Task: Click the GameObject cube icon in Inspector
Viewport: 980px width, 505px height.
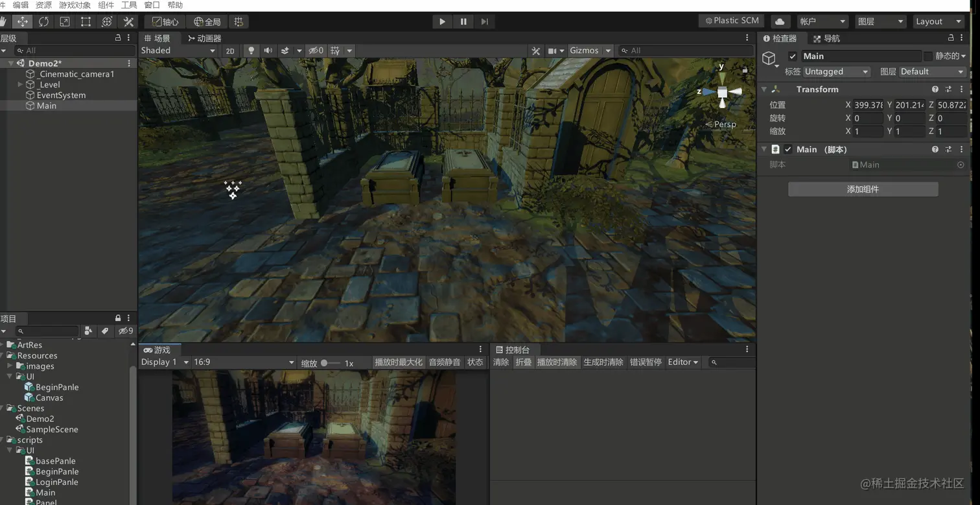Action: (x=769, y=59)
